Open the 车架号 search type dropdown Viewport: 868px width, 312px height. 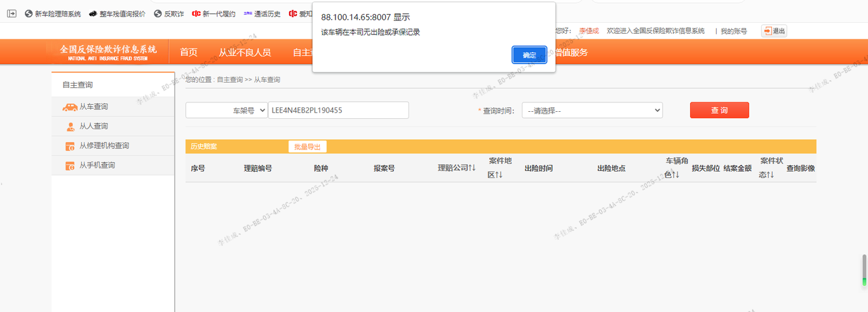(227, 110)
